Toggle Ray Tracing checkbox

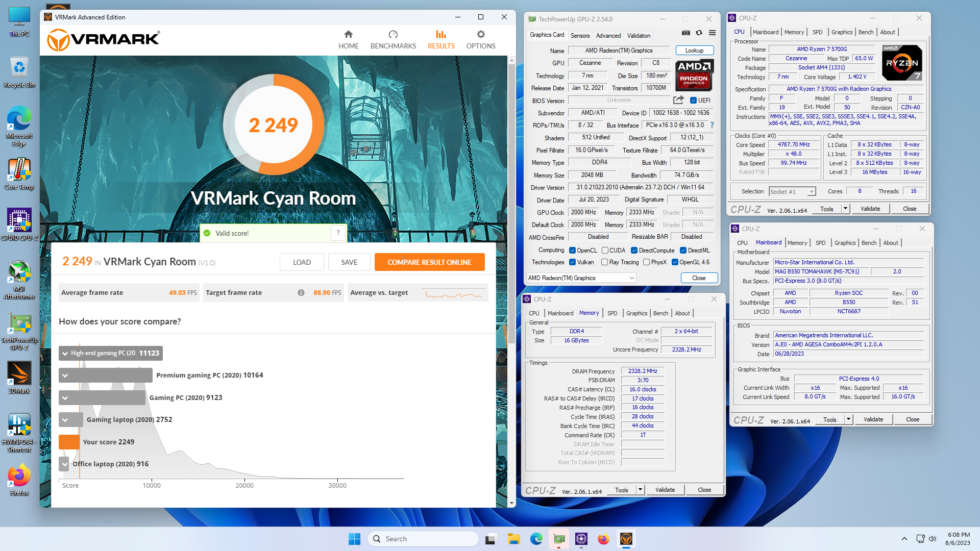[x=605, y=262]
